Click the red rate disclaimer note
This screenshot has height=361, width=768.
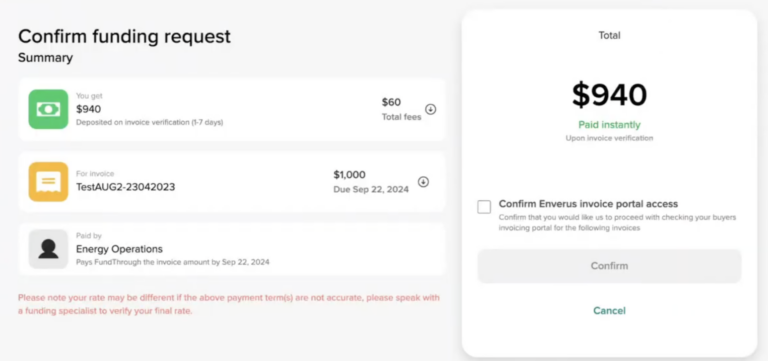pos(229,304)
